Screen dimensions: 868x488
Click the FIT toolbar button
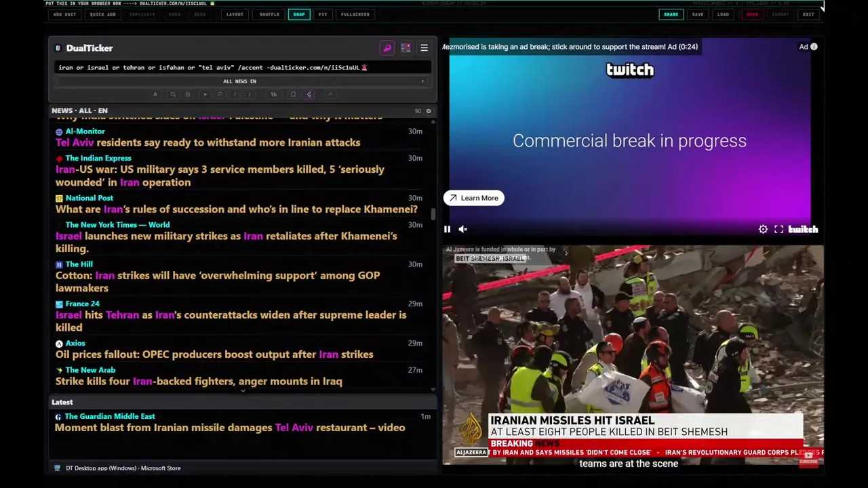323,14
